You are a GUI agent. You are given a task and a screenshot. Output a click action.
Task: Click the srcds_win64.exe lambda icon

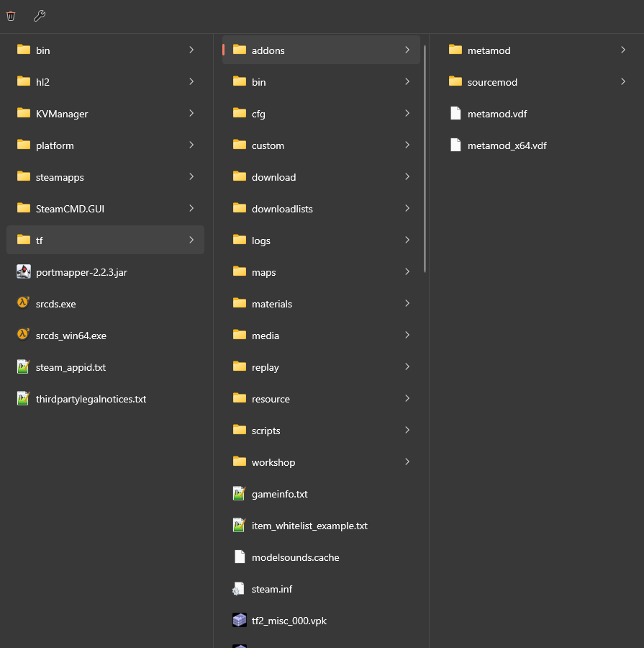(24, 335)
